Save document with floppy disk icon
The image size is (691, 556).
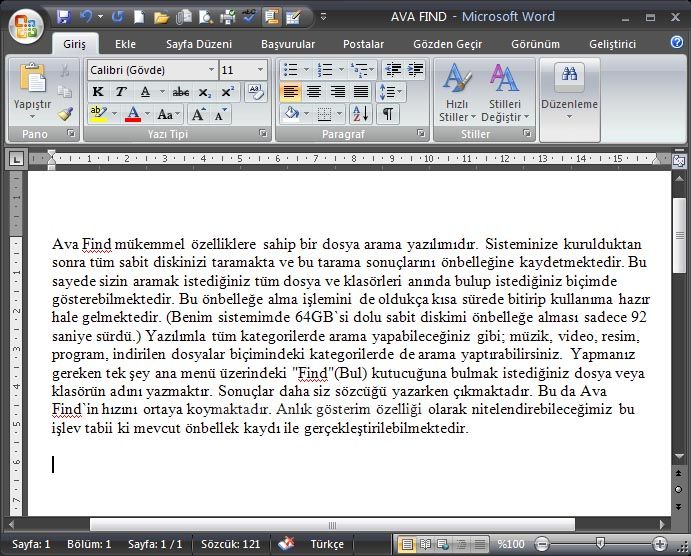pyautogui.click(x=64, y=17)
